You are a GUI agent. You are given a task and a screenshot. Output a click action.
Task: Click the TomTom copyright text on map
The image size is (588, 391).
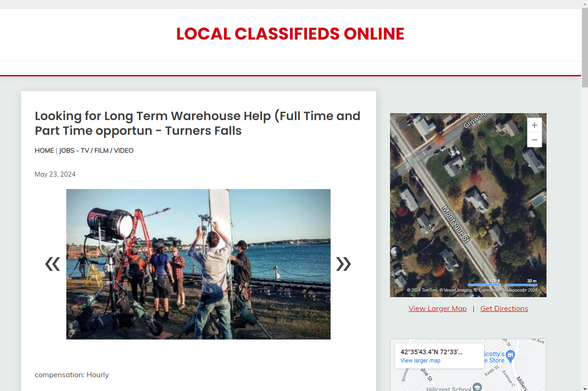pos(422,290)
